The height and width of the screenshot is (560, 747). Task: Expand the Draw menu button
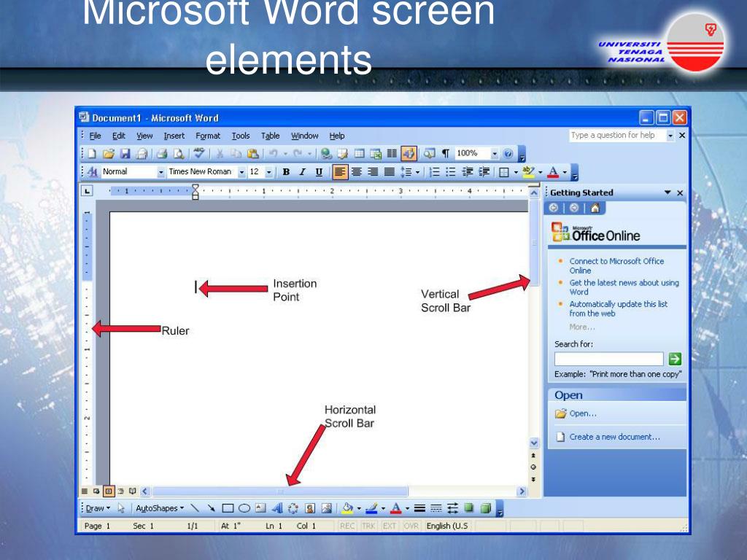(98, 508)
